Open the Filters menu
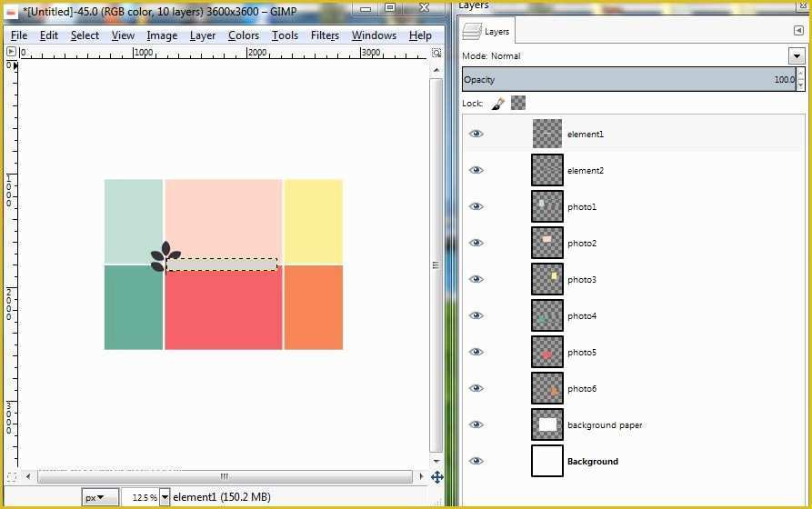This screenshot has width=812, height=509. click(325, 35)
